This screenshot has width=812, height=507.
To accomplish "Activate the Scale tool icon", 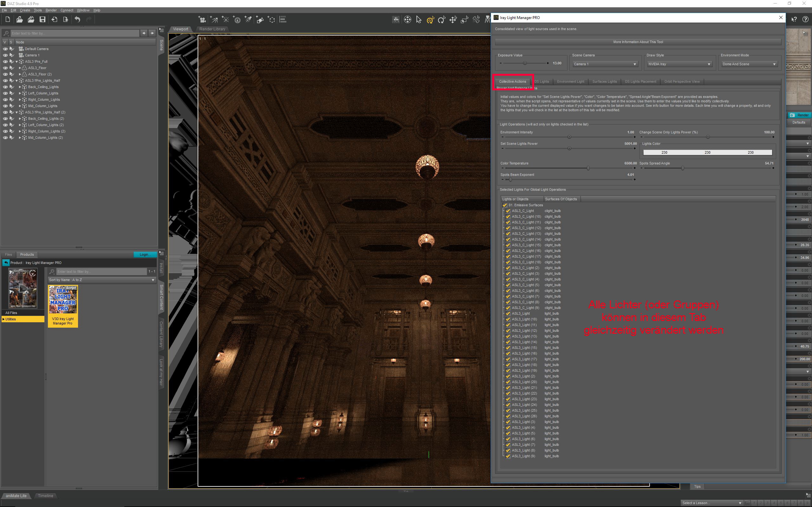I will click(464, 19).
